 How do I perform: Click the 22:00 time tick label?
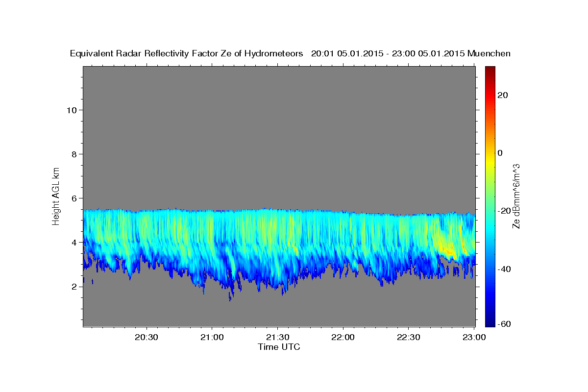(343, 338)
